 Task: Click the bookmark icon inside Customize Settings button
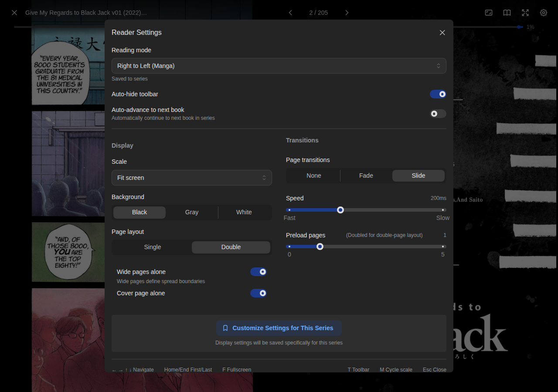225,328
